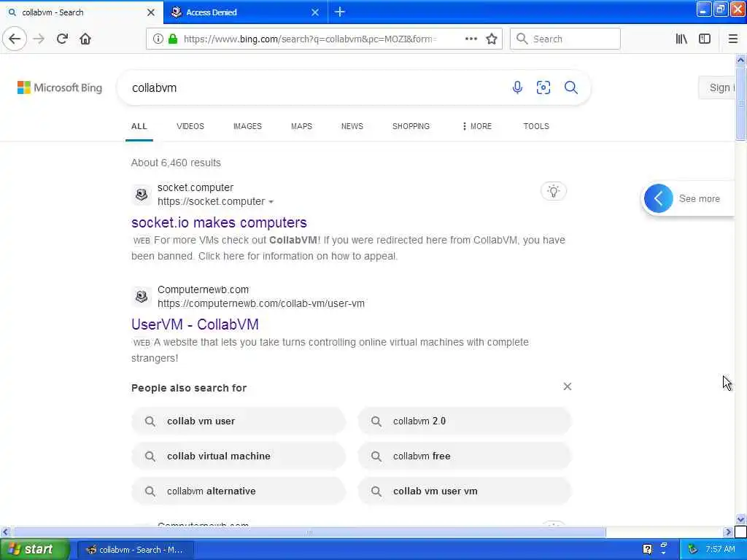
Task: Search suggestion collab vm user vm
Action: 465,491
